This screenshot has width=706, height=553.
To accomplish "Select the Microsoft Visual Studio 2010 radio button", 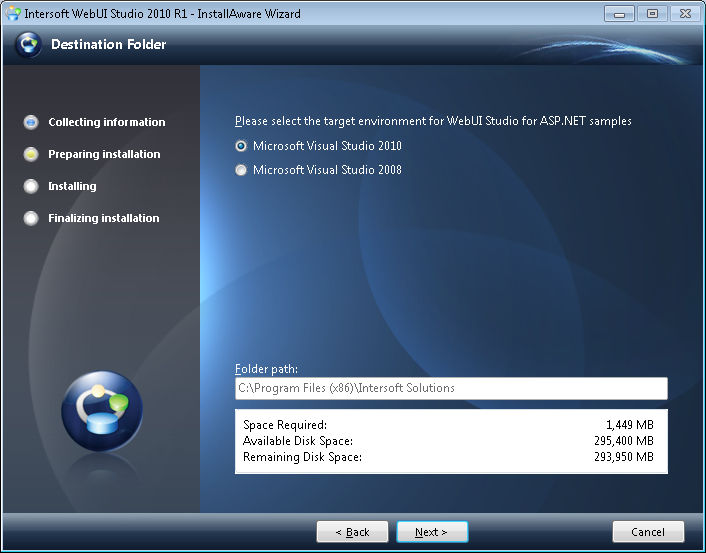I will [x=241, y=146].
